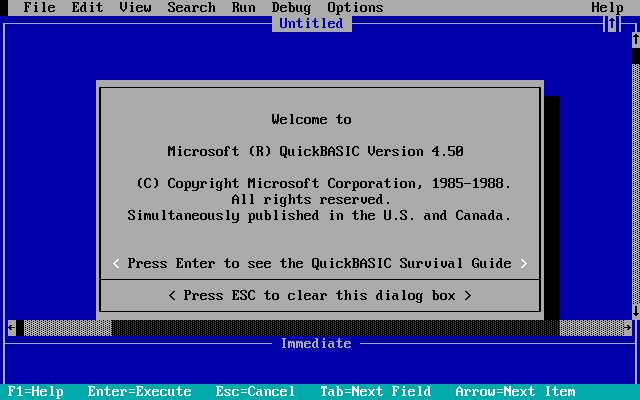Open the Run menu
This screenshot has width=640, height=400.
coord(243,7)
